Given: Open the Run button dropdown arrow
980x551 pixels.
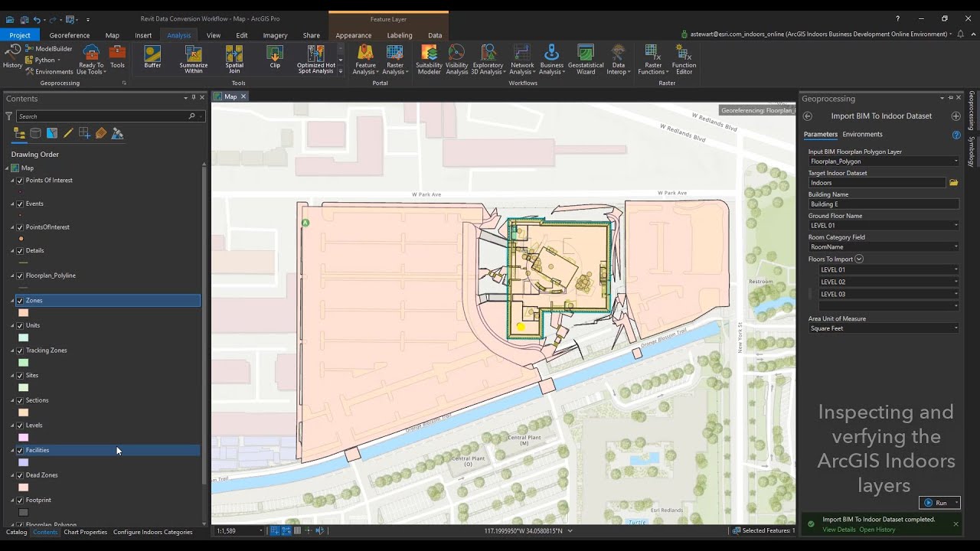Looking at the screenshot, I should coord(956,503).
